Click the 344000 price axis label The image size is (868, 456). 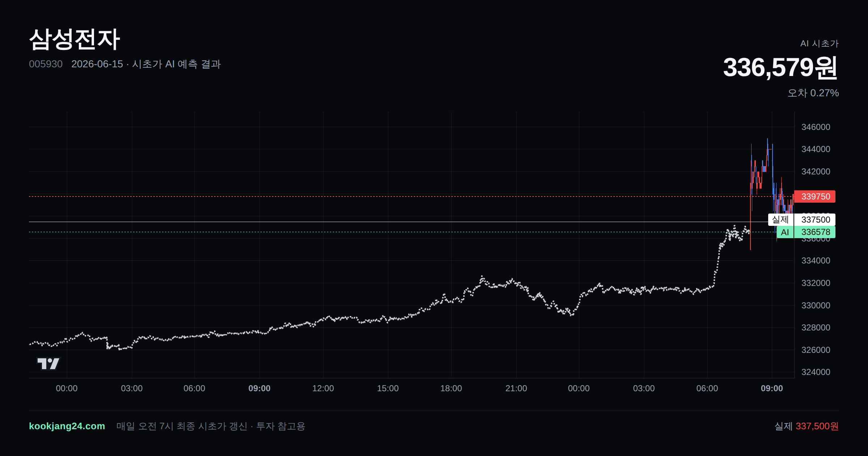(816, 149)
